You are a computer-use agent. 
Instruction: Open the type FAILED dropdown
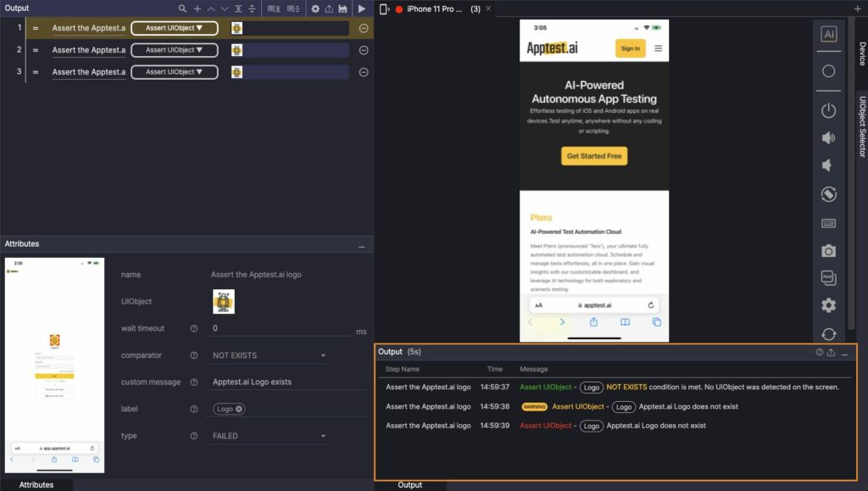[x=270, y=436]
